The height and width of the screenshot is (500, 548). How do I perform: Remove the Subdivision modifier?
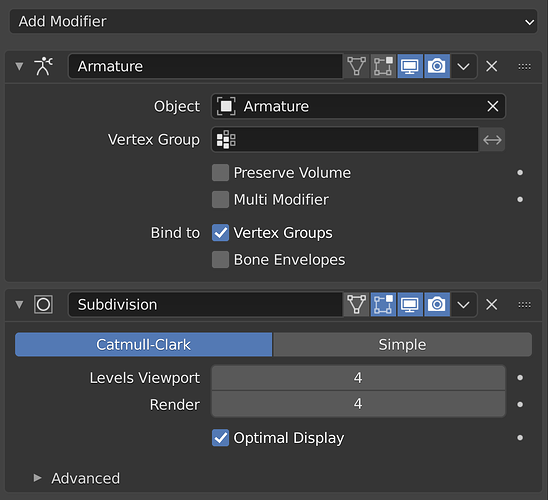click(491, 305)
